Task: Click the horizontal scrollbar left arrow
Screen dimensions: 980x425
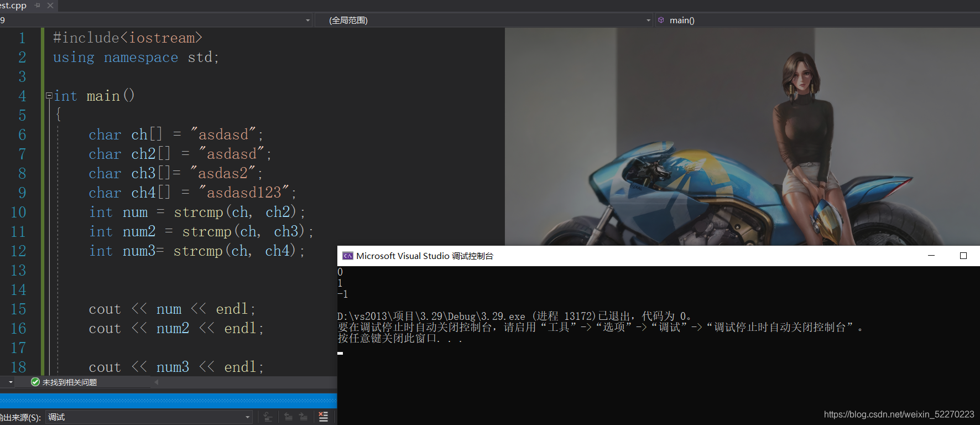Action: click(x=157, y=382)
